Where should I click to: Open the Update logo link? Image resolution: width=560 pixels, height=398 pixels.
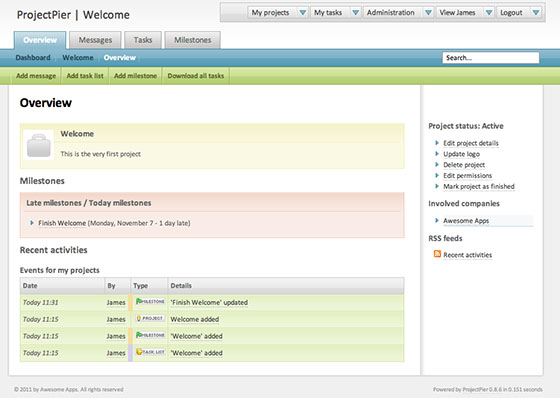pos(461,154)
